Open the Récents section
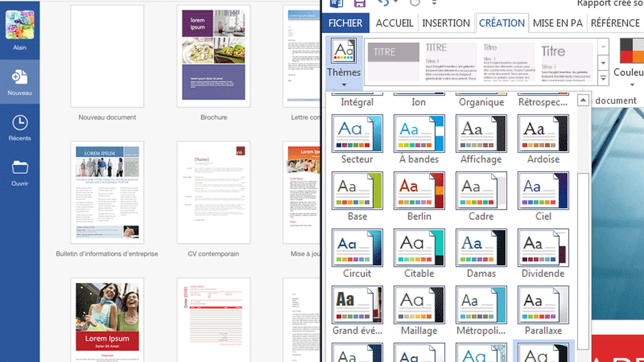This screenshot has width=644, height=362. 20,128
